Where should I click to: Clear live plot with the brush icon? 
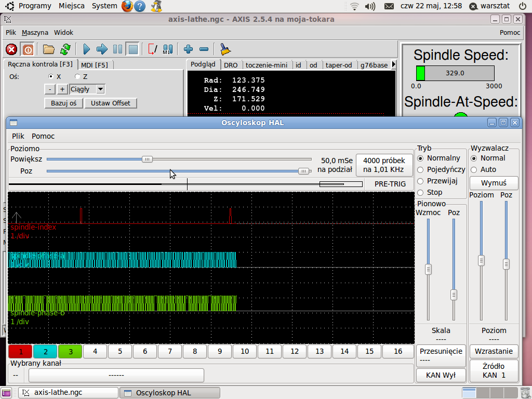[x=225, y=49]
